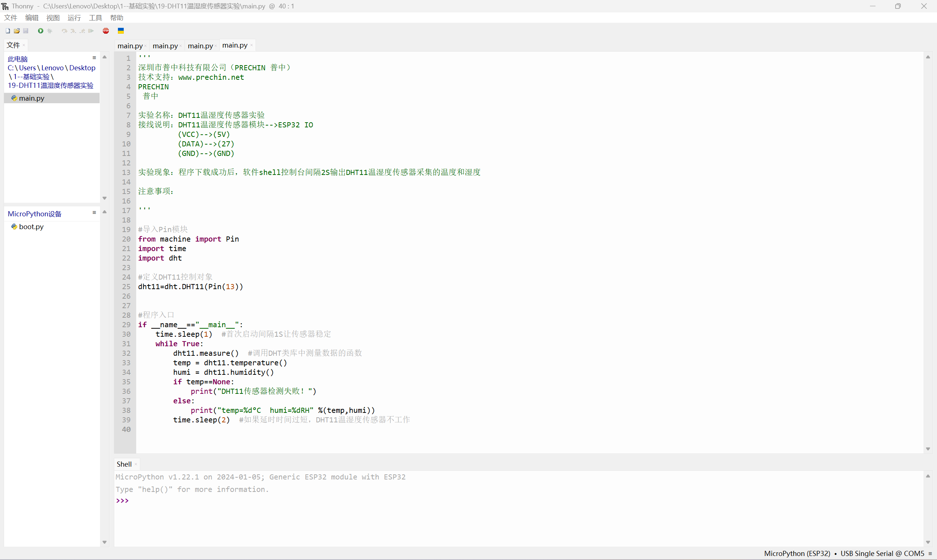Click the step out icon
Screen dimensions: 937x560
(82, 31)
